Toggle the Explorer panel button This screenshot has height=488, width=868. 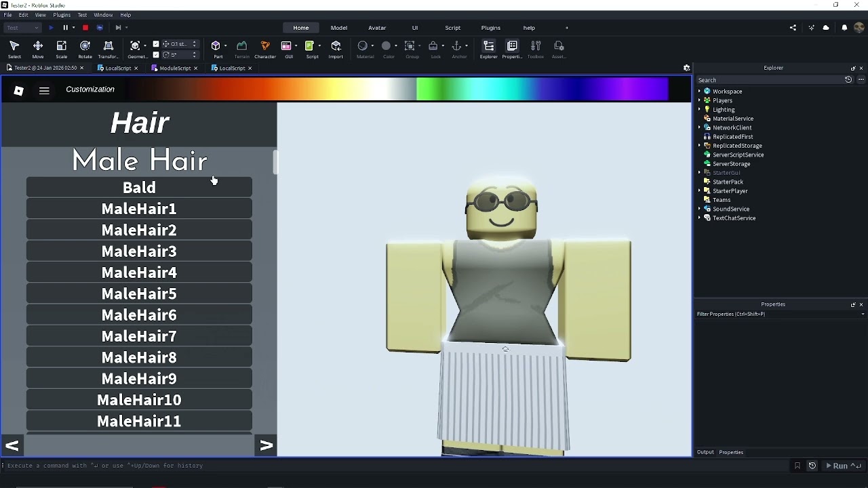(488, 49)
